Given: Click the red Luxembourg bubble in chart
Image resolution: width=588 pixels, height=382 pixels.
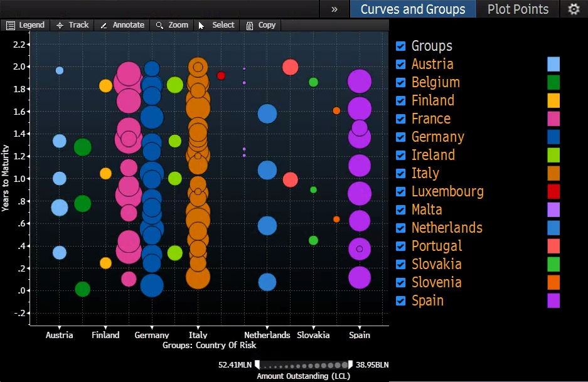Looking at the screenshot, I should 221,76.
